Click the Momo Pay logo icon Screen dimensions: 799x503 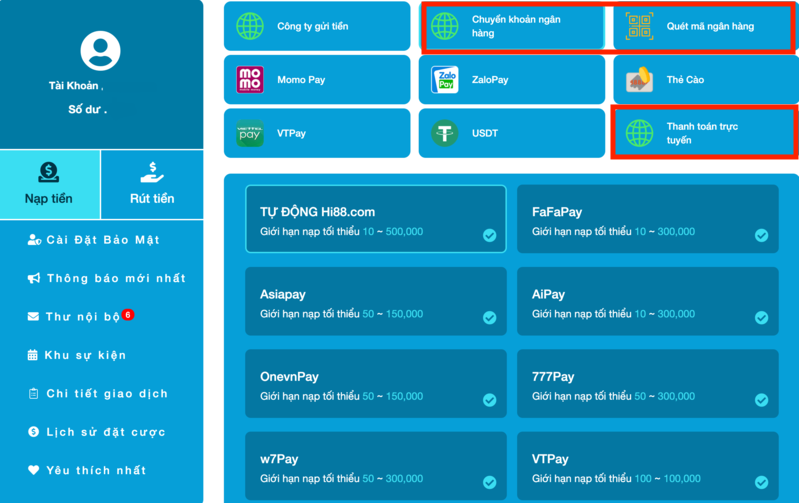point(250,80)
